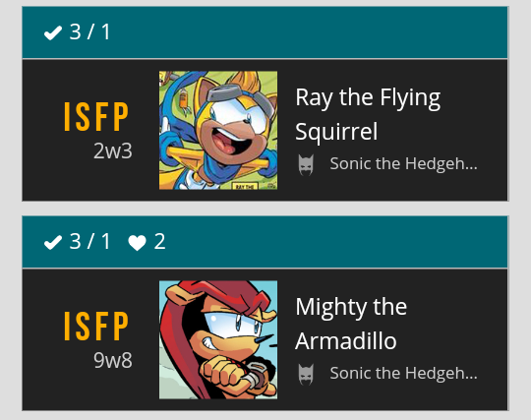Open Mighty the Armadillo portrait
Image resolution: width=531 pixels, height=420 pixels.
(218, 339)
